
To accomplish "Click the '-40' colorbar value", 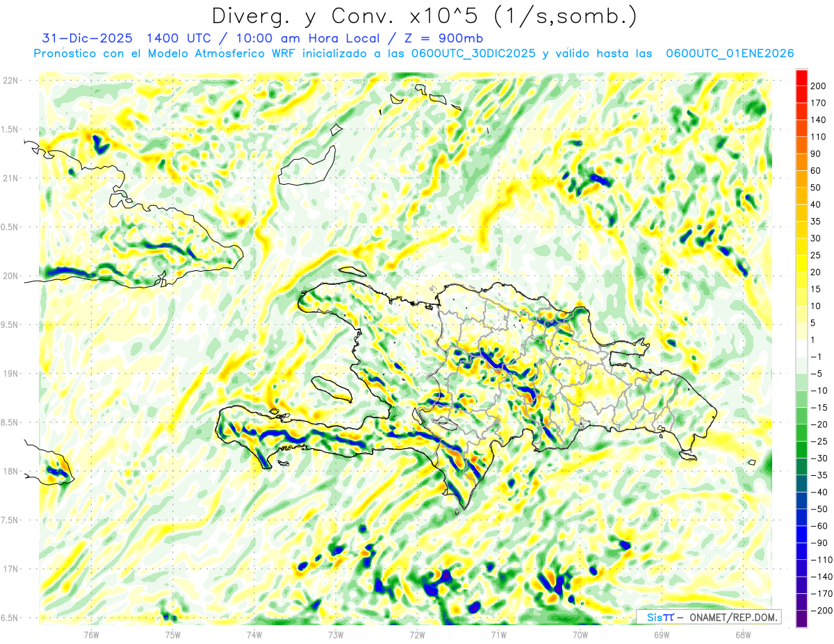I will (820, 492).
